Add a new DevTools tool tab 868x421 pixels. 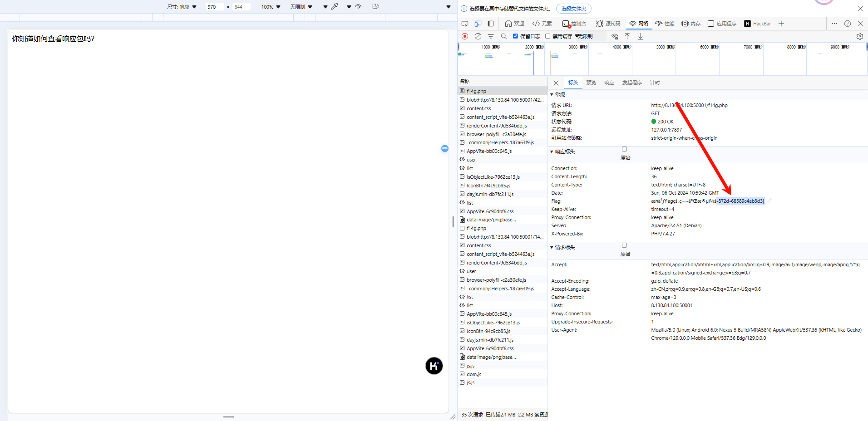[781, 24]
